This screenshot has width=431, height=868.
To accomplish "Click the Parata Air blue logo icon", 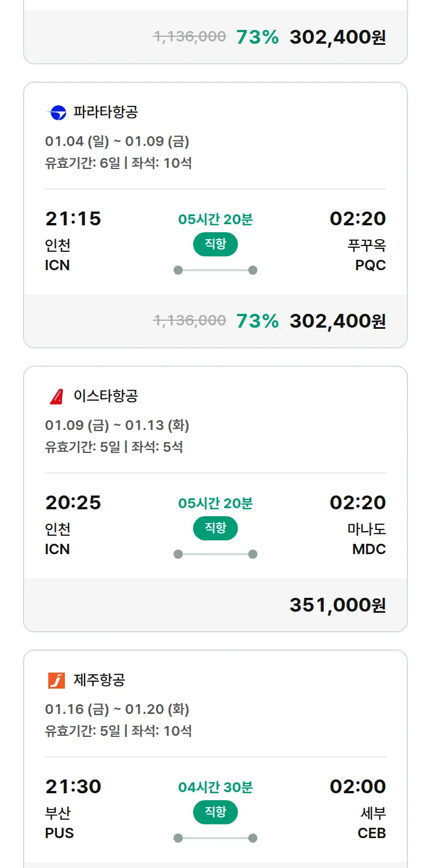I will (57, 113).
